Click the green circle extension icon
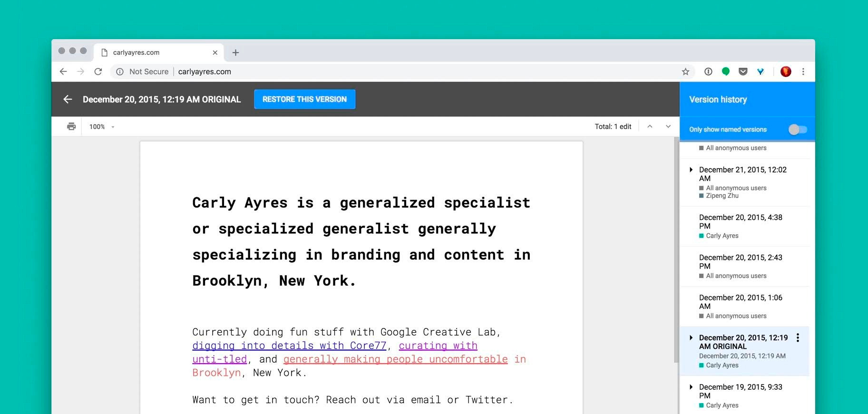This screenshot has height=414, width=868. pyautogui.click(x=726, y=71)
